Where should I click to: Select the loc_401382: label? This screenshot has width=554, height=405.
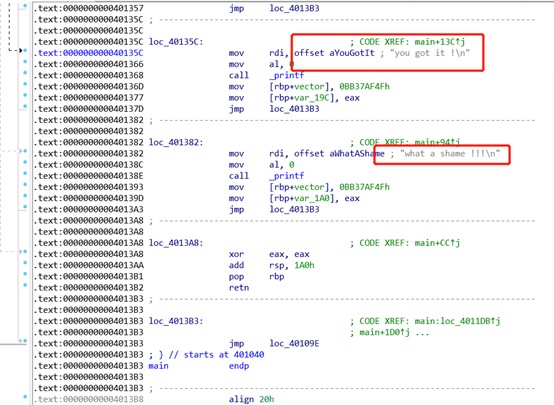point(176,142)
